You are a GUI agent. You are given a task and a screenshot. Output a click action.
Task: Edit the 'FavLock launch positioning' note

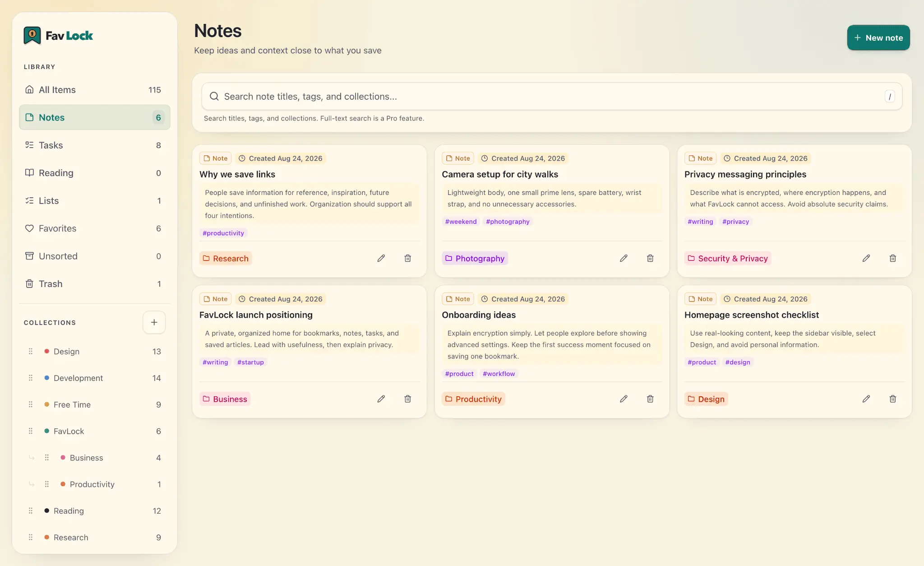click(x=381, y=399)
